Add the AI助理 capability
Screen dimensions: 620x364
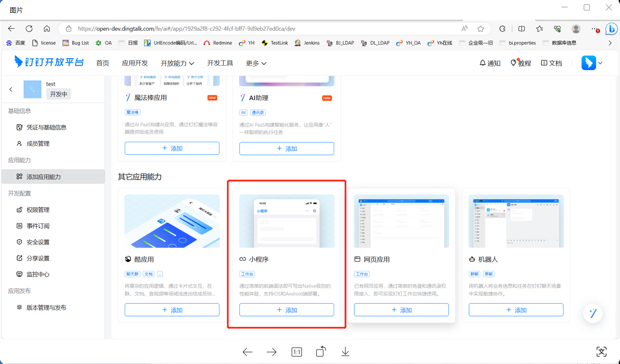pyautogui.click(x=287, y=149)
